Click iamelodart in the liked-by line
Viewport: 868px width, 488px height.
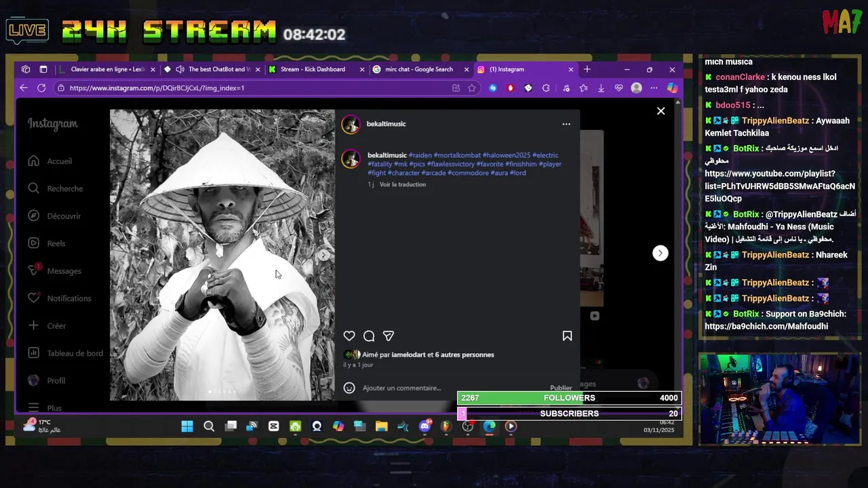[408, 354]
